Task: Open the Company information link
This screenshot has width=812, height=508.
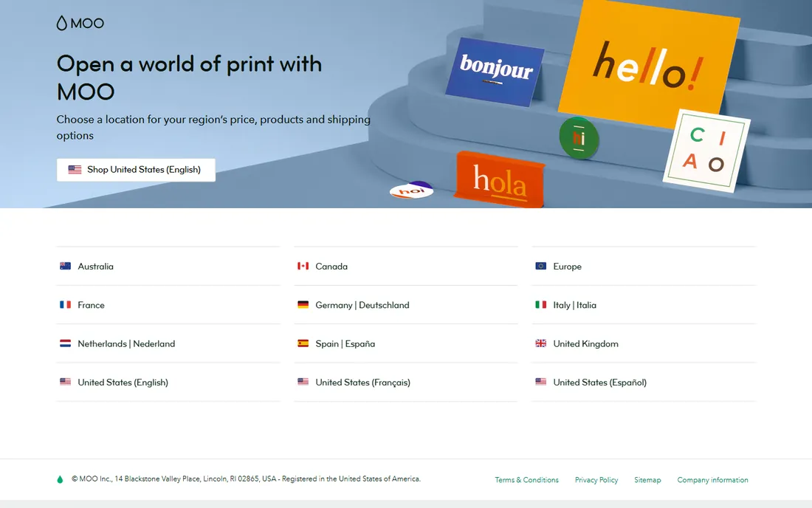Action: point(712,480)
